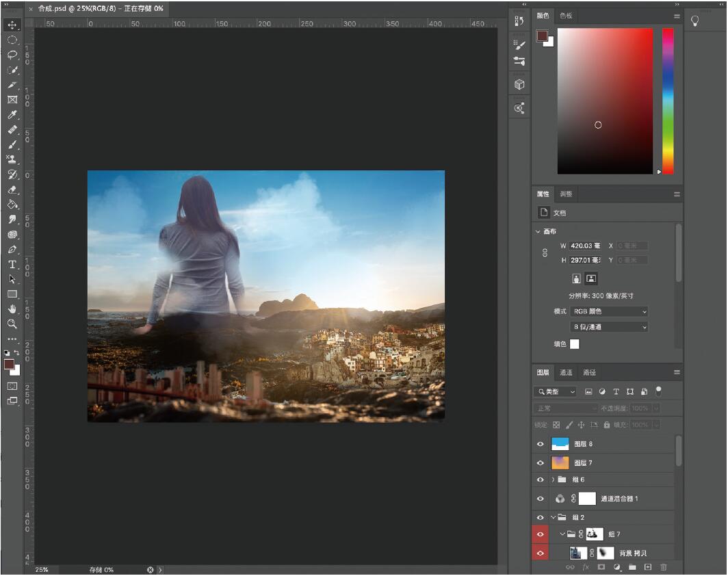This screenshot has width=728, height=576.
Task: Set canvas to landscape orientation
Action: [591, 278]
